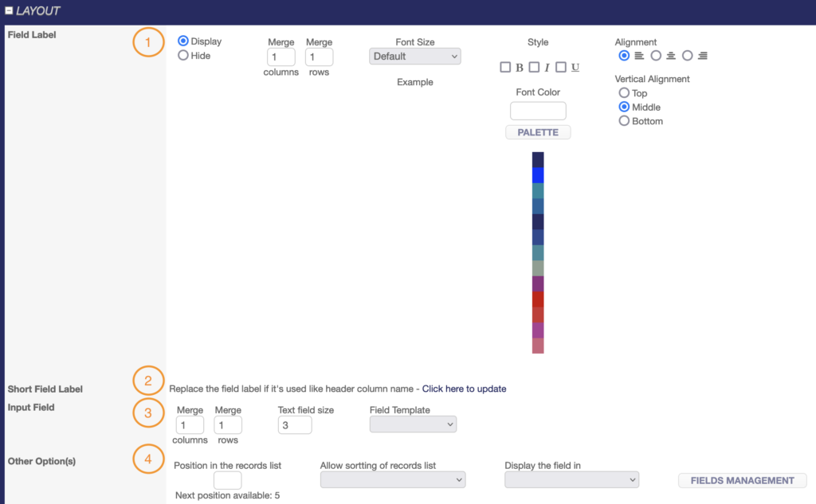Open FIELDS MANAGEMENT

(x=742, y=481)
